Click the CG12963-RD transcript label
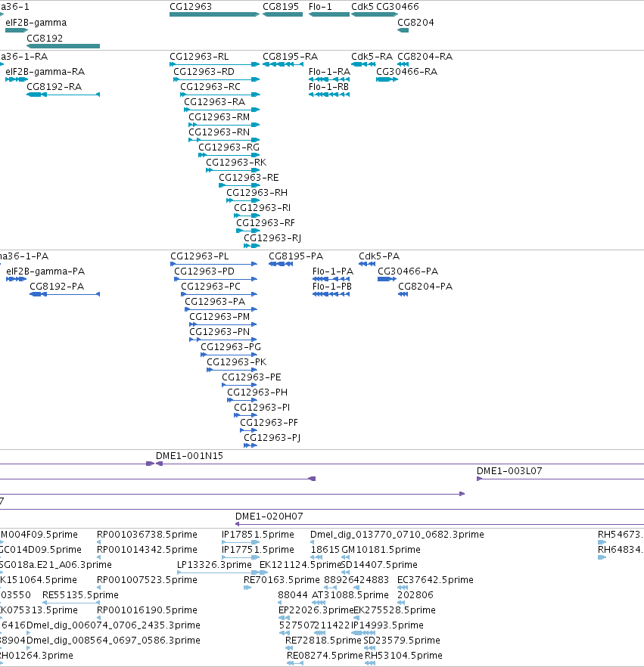Screen dimensions: 644x667 click(204, 71)
